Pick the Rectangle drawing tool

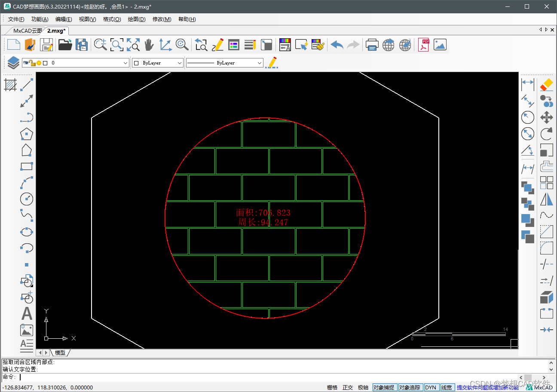[x=27, y=166]
